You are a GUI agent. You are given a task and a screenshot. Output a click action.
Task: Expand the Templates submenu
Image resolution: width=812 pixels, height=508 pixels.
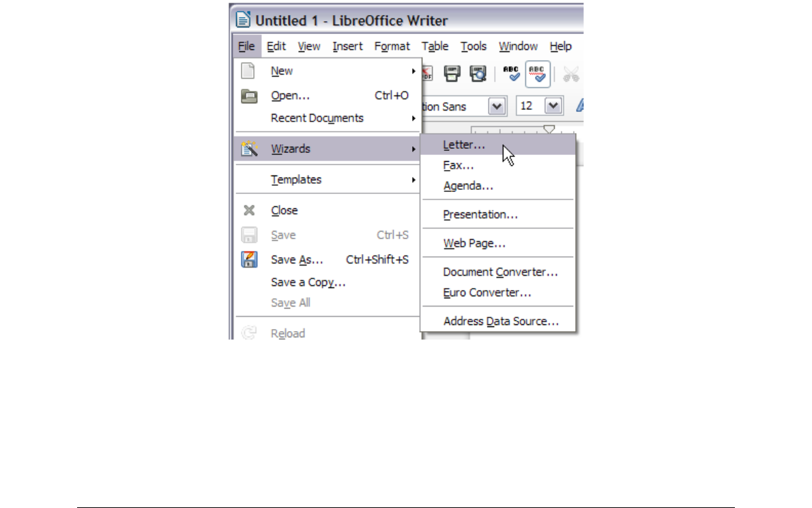coord(328,180)
